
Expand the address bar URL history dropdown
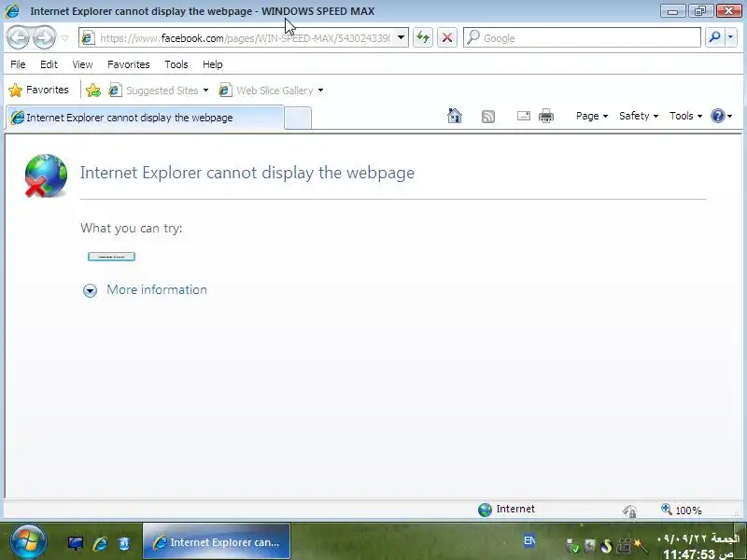pos(402,37)
